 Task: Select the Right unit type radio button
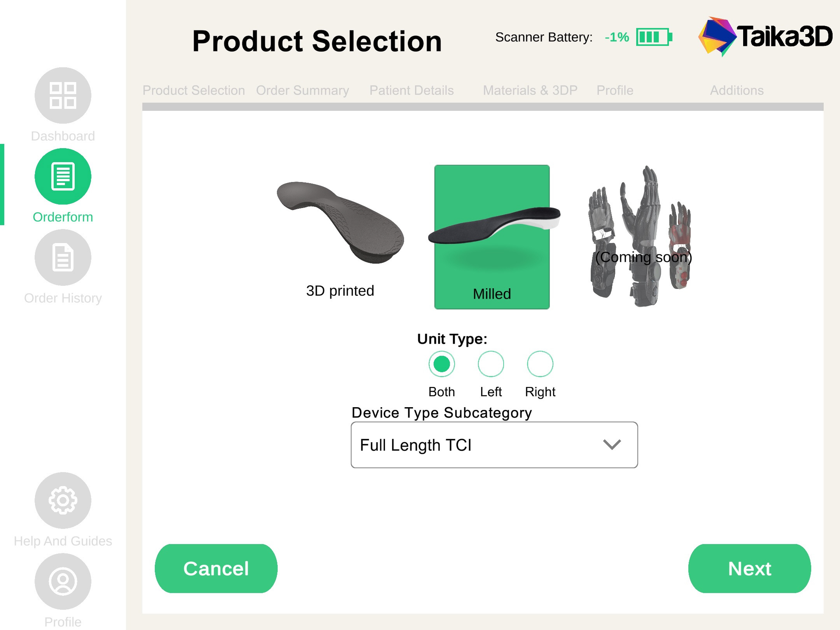tap(540, 364)
